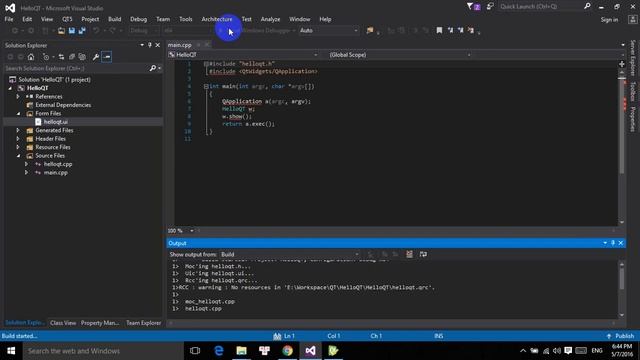Open the 100 % zoom dropdown
The image size is (640, 360).
pyautogui.click(x=192, y=231)
